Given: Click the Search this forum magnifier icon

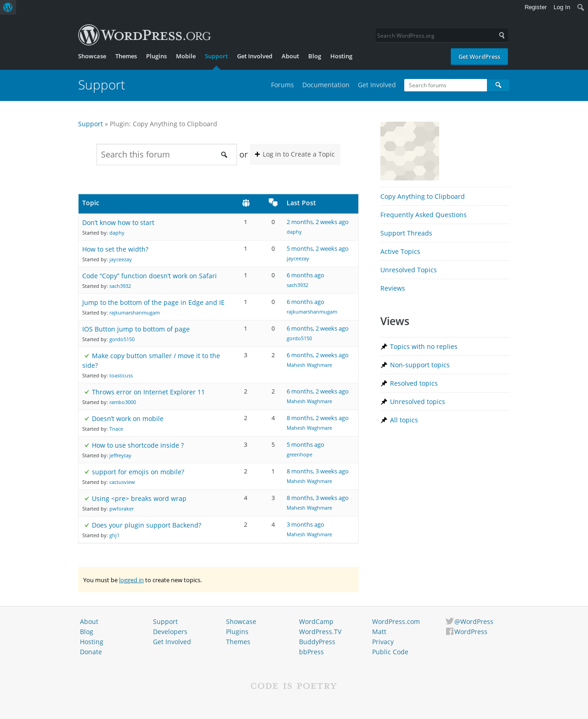Looking at the screenshot, I should (x=224, y=155).
